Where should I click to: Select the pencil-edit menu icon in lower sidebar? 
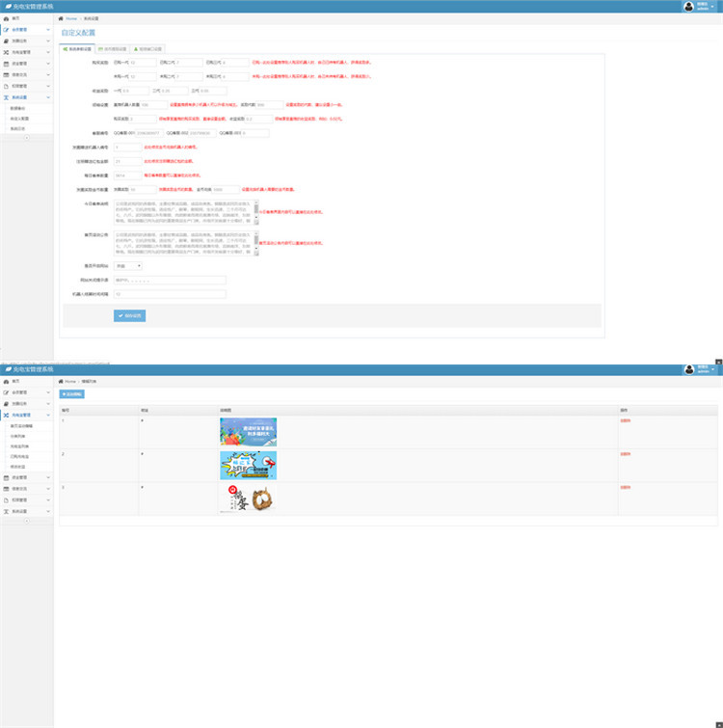[x=6, y=392]
